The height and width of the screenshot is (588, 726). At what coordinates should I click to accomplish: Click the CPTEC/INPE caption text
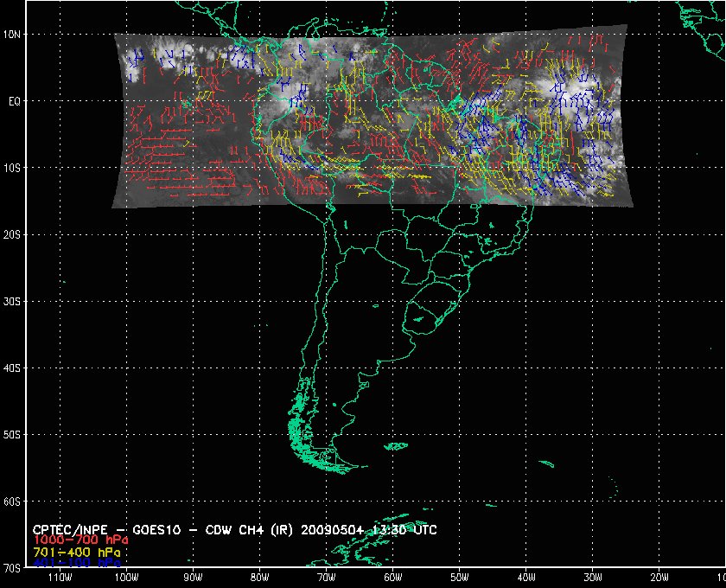click(70, 530)
